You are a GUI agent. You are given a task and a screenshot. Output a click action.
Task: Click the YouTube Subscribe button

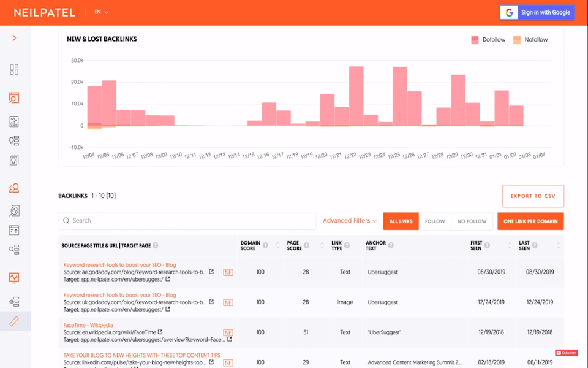coord(566,353)
